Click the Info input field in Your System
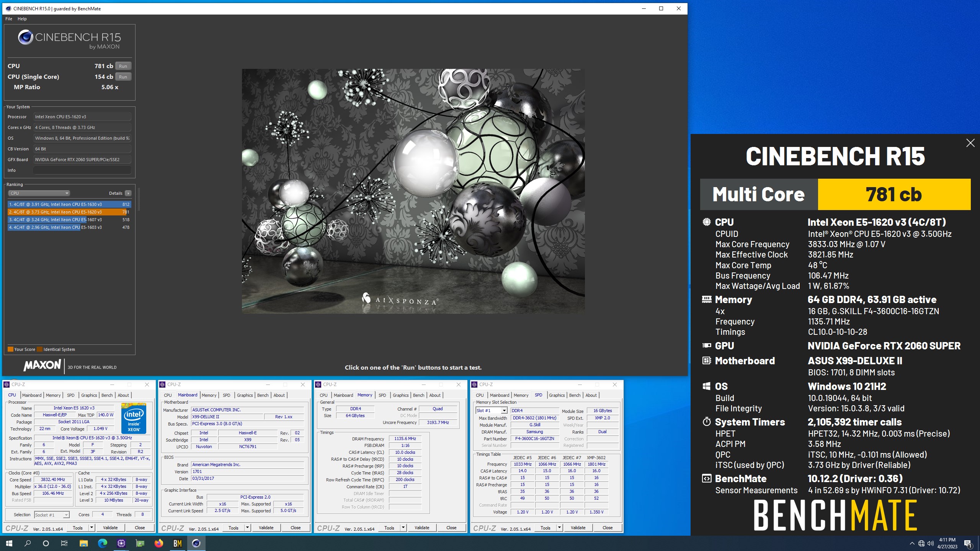The height and width of the screenshot is (551, 980). coord(82,170)
